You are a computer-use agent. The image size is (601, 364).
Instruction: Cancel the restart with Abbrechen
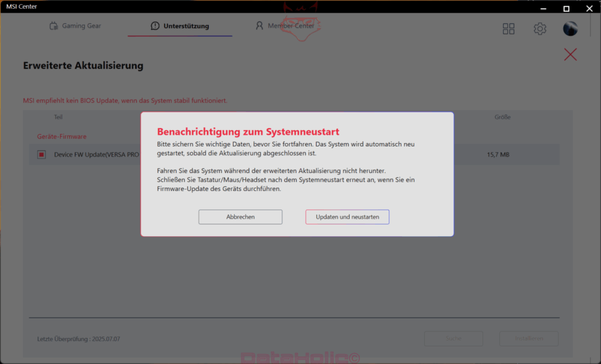(x=240, y=217)
